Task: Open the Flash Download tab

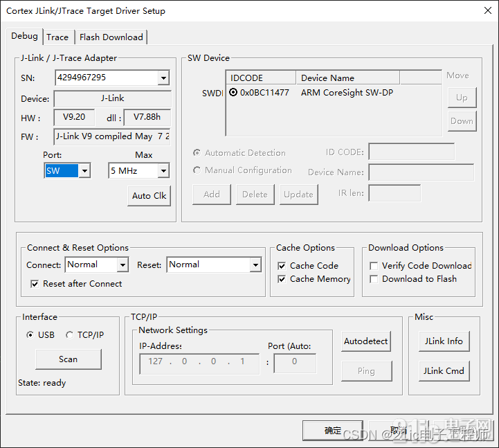Action: tap(111, 37)
